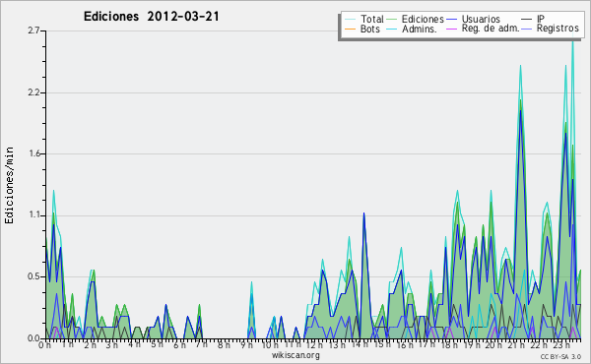Click the '16 h' x-axis tick label
This screenshot has height=364, width=591.
point(404,345)
